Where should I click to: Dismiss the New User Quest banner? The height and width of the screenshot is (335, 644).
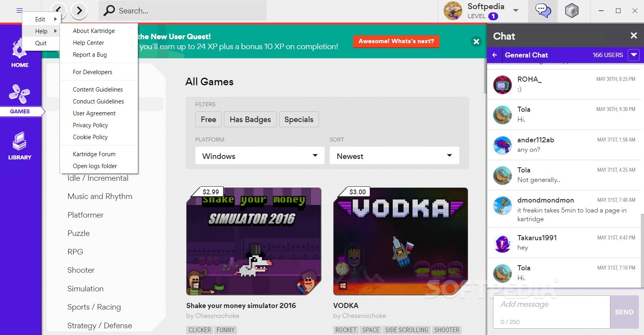476,41
